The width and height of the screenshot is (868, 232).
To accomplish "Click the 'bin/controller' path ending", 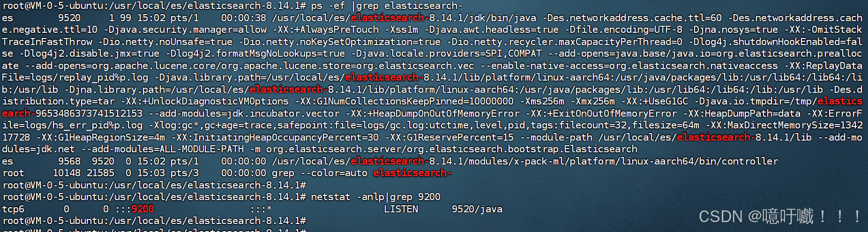I will click(x=738, y=161).
